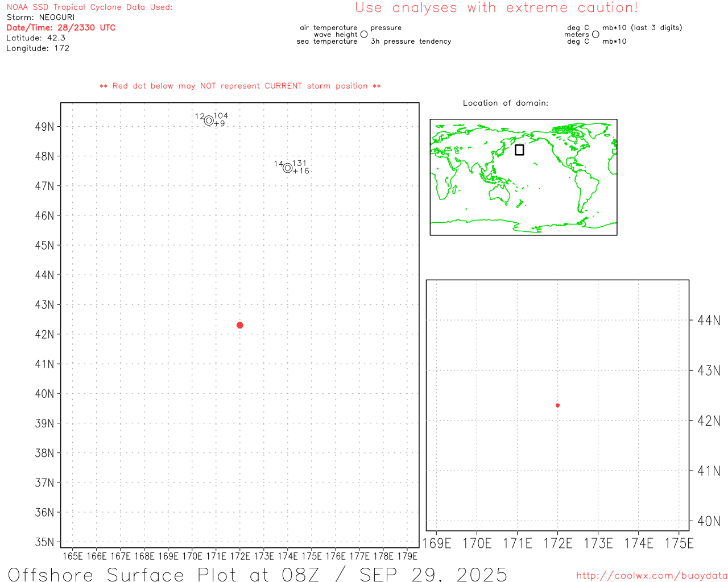
Task: Click the "179E" longitude axis label
Action: pos(407,556)
